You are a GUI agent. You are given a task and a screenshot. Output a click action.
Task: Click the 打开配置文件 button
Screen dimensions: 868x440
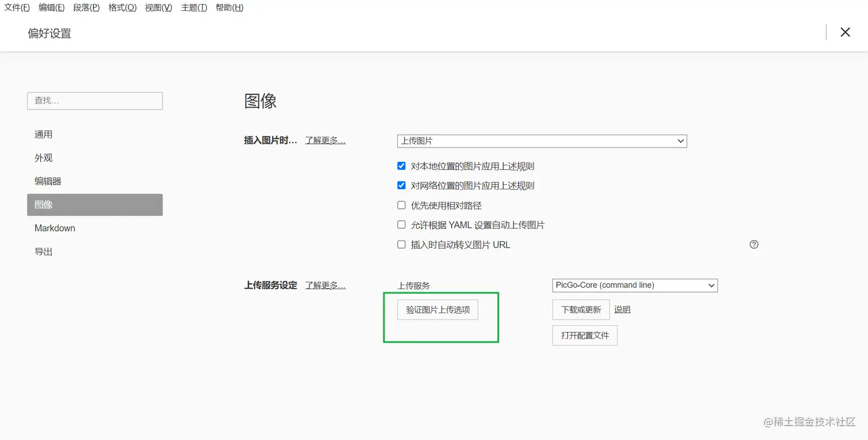(585, 335)
